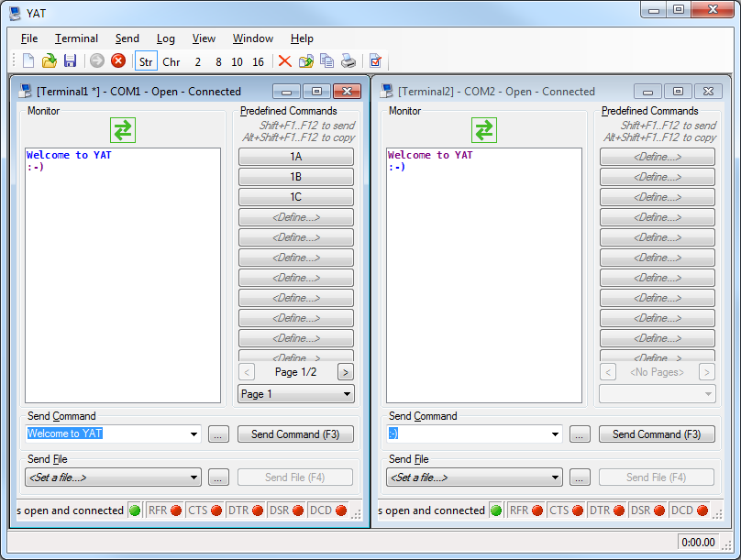Switch to radix 16 hex display
This screenshot has width=741, height=560.
click(x=258, y=61)
